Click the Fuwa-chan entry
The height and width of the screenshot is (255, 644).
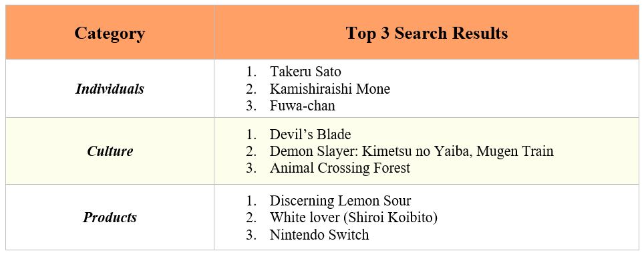click(302, 106)
